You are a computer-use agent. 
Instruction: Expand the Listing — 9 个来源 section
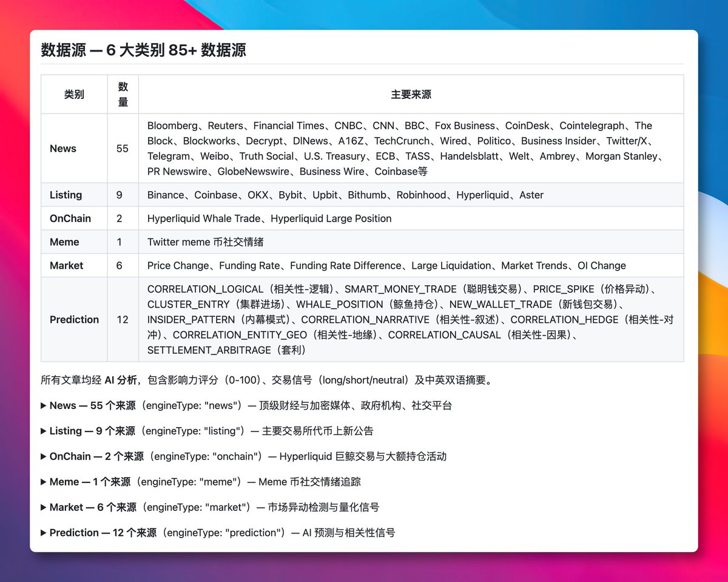pyautogui.click(x=207, y=431)
